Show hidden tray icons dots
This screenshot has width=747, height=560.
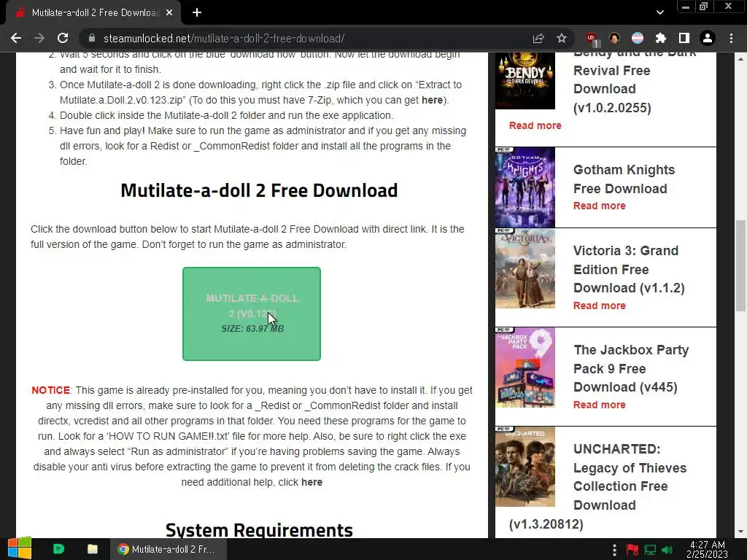[x=614, y=550]
